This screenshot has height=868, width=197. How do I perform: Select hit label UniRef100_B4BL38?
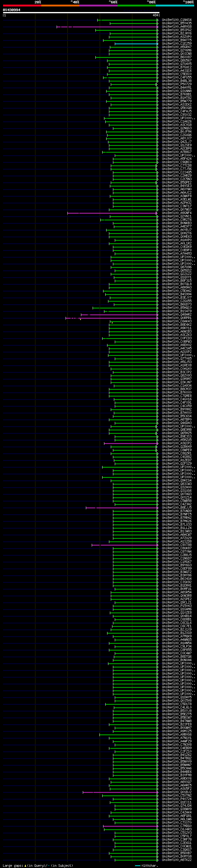click(177, 81)
